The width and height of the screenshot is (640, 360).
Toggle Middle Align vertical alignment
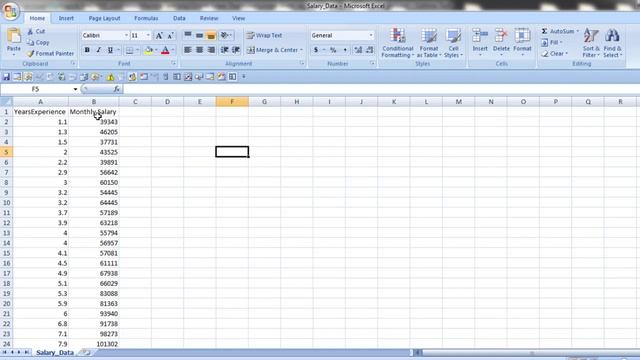click(x=199, y=36)
